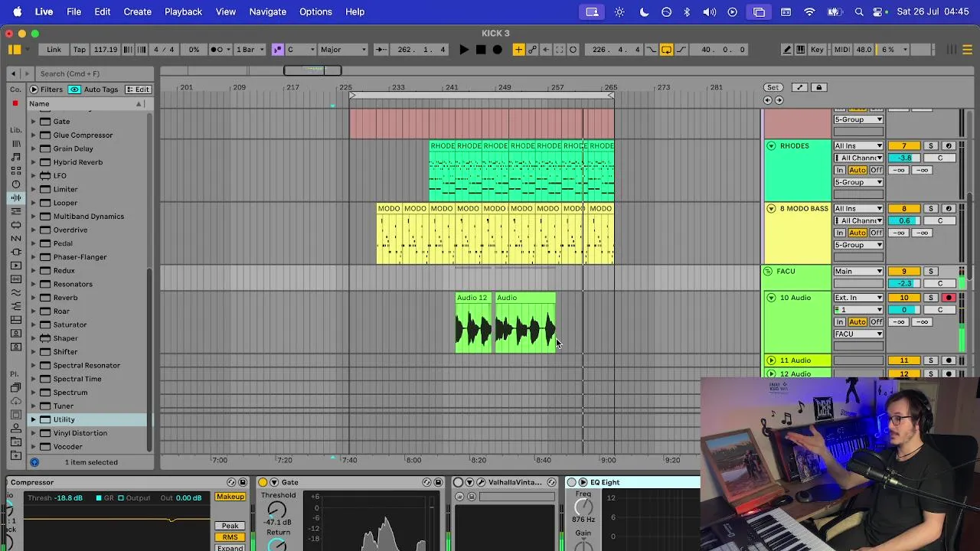Image resolution: width=980 pixels, height=551 pixels.
Task: Open macOS Spotlight search icon
Action: (x=859, y=11)
